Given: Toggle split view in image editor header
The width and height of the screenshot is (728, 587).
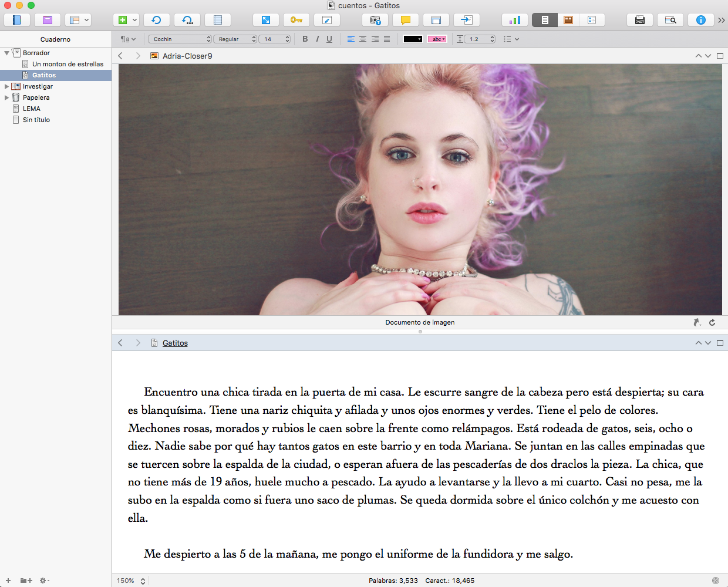Looking at the screenshot, I should click(x=720, y=56).
